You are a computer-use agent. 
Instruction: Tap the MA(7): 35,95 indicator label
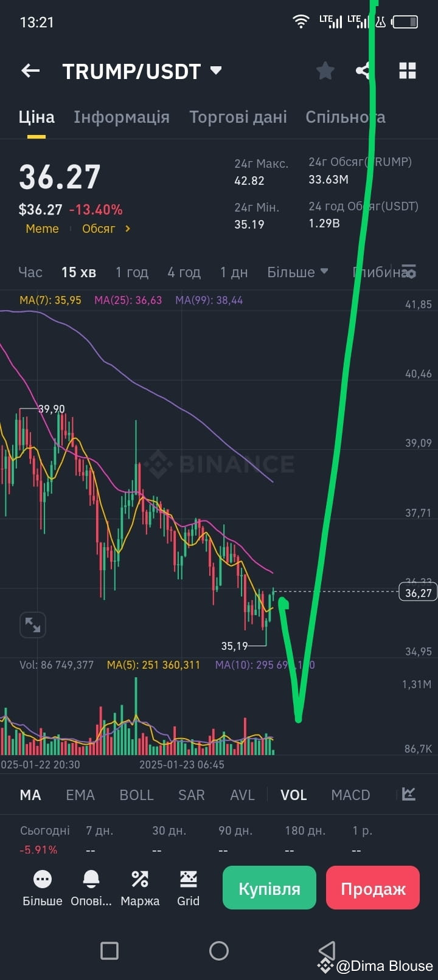(x=50, y=300)
